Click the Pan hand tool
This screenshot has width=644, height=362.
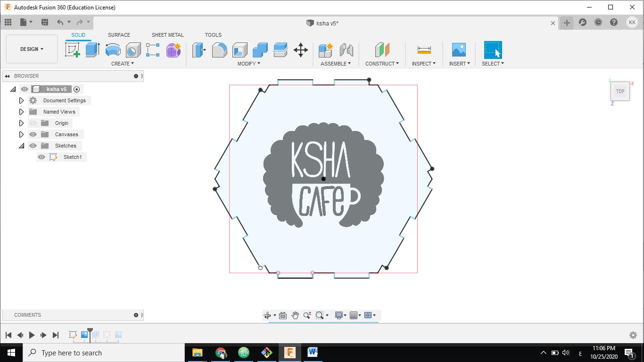click(295, 315)
